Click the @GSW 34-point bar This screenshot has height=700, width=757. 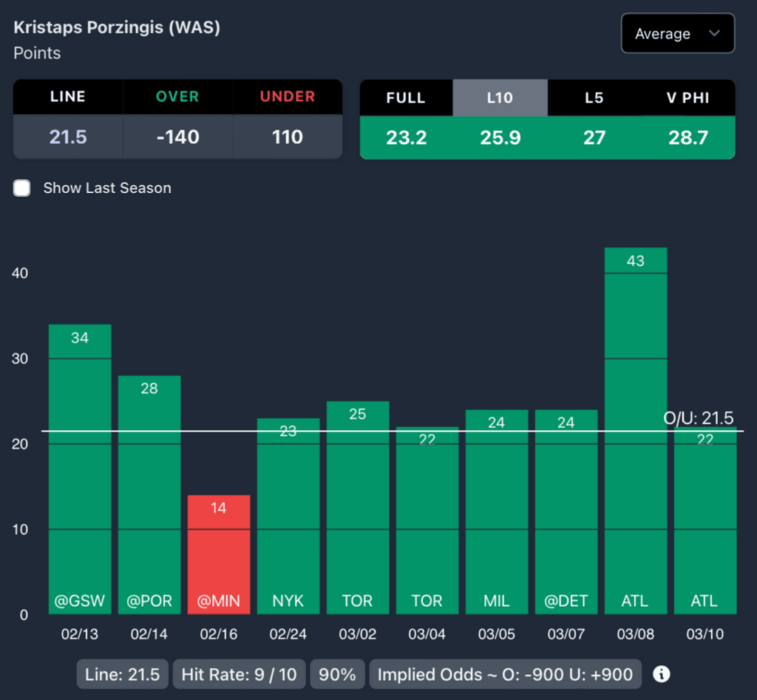coord(80,473)
